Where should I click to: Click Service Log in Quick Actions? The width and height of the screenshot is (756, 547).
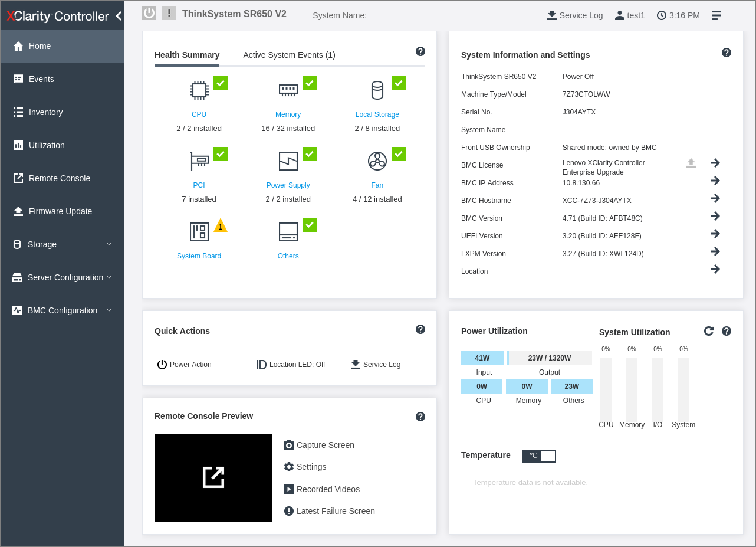[376, 365]
